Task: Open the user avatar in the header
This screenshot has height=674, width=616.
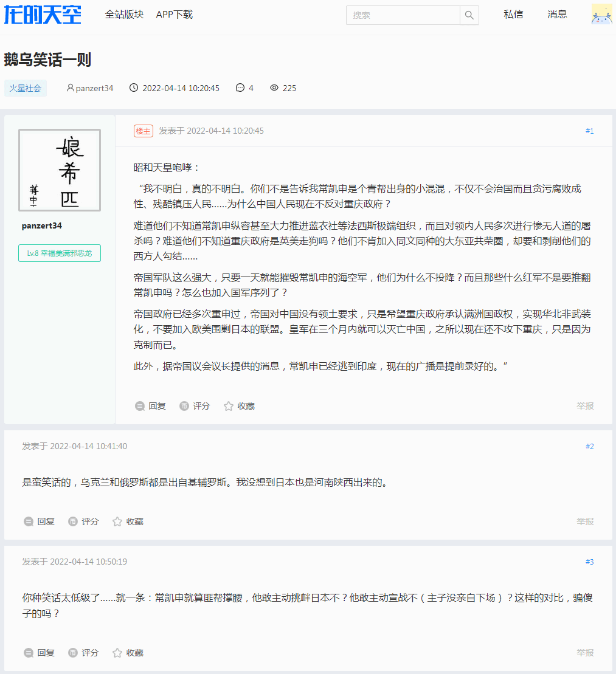Action: [x=602, y=14]
